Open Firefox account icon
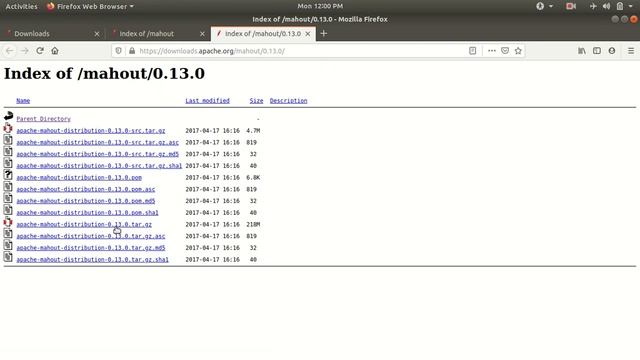The image size is (640, 360). pos(612,51)
